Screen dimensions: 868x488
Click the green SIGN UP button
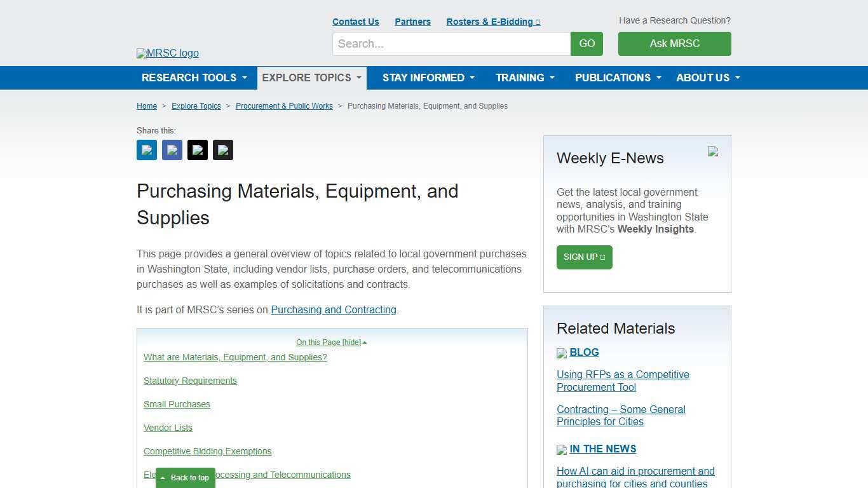click(584, 257)
